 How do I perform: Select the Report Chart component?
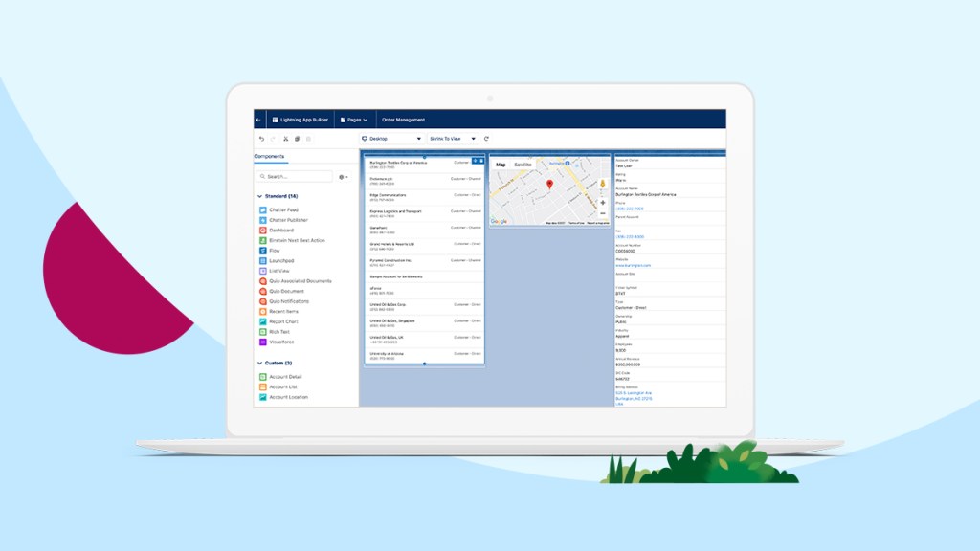point(283,321)
